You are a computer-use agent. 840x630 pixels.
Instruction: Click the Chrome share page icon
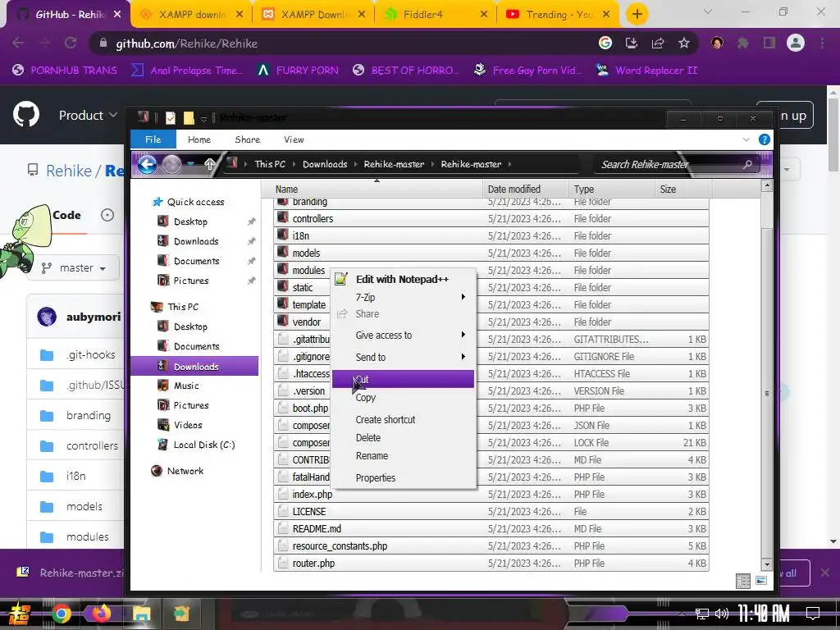658,43
